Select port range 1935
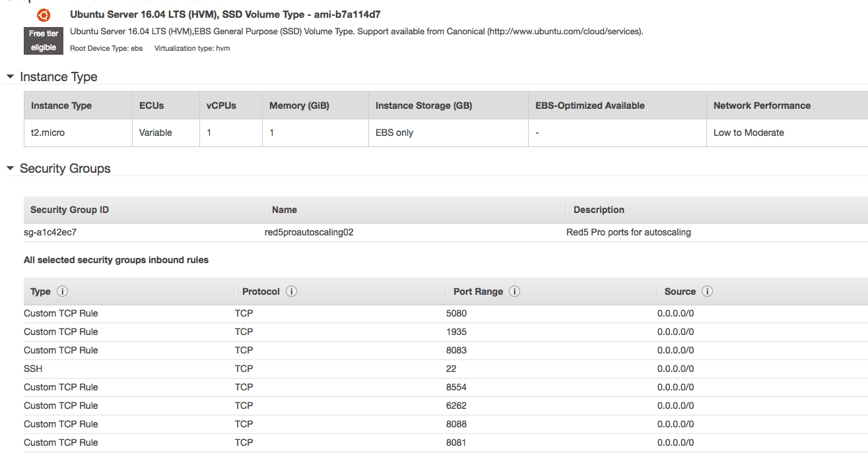Image resolution: width=868 pixels, height=457 pixels. [456, 332]
